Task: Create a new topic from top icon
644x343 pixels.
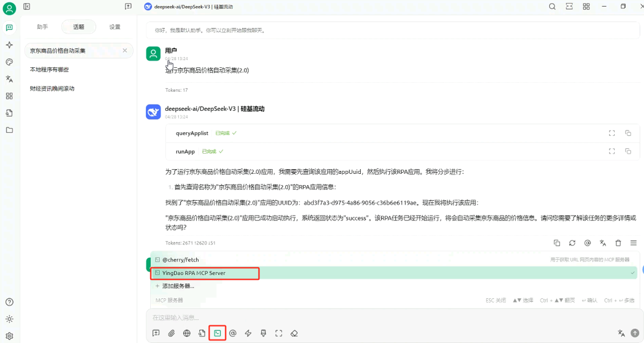Action: tap(128, 7)
